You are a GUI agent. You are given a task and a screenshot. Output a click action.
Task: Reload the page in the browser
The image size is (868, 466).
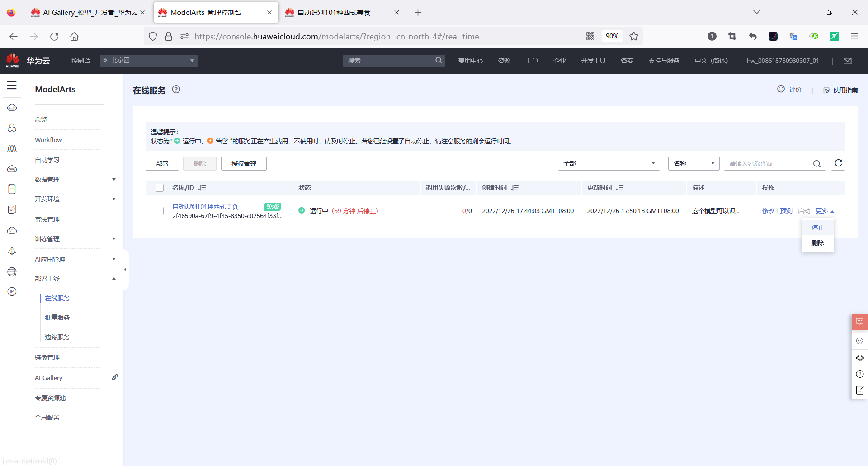pos(54,36)
